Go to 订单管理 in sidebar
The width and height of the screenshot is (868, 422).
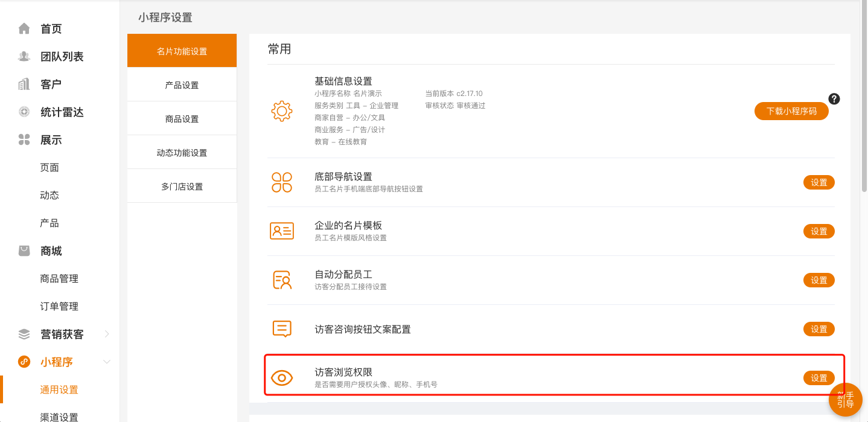tap(59, 306)
